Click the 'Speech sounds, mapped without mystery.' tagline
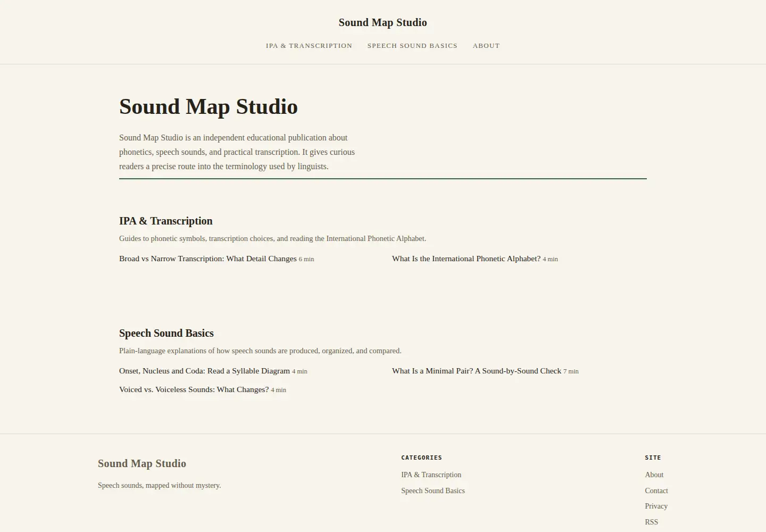This screenshot has width=766, height=532. click(160, 485)
